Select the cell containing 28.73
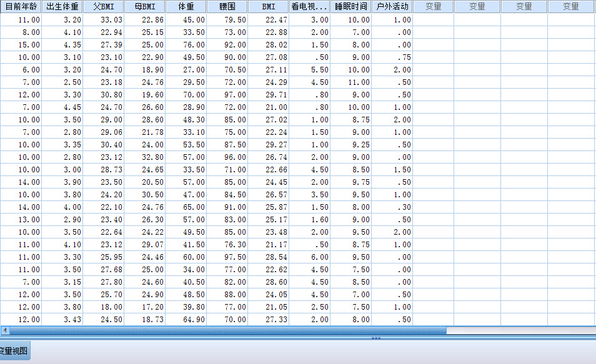This screenshot has height=364, width=596. (104, 170)
